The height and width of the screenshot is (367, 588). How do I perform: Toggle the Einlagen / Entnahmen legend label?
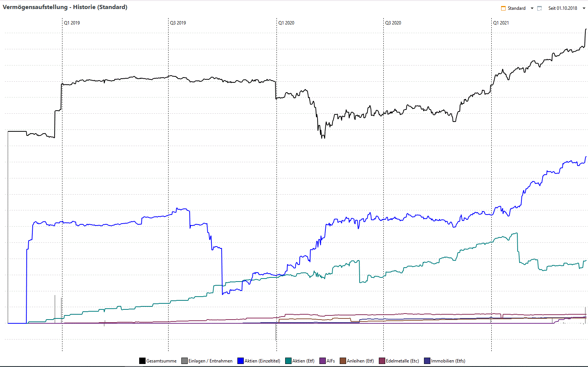[x=210, y=361]
